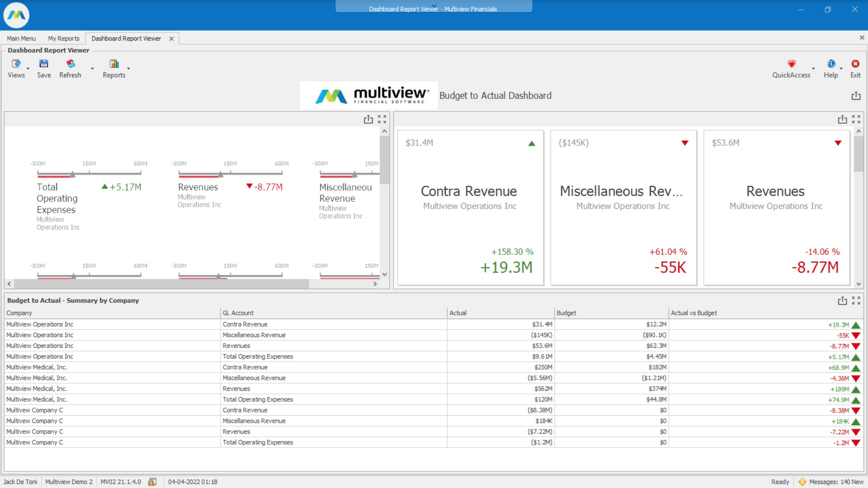This screenshot has width=868, height=488.
Task: Open the Views dropdown arrow
Action: tap(27, 69)
